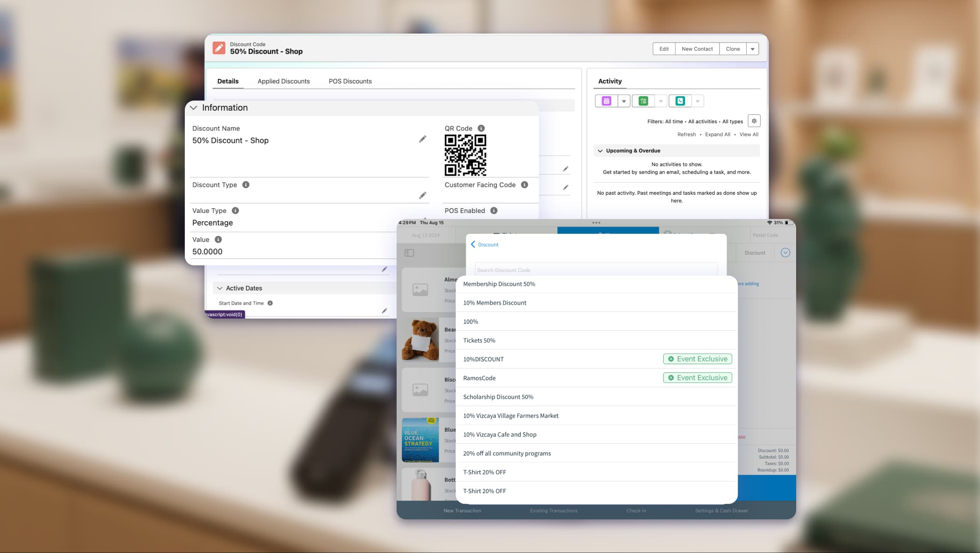This screenshot has height=553, width=980.
Task: Click the POS Enabled info icon
Action: point(494,211)
